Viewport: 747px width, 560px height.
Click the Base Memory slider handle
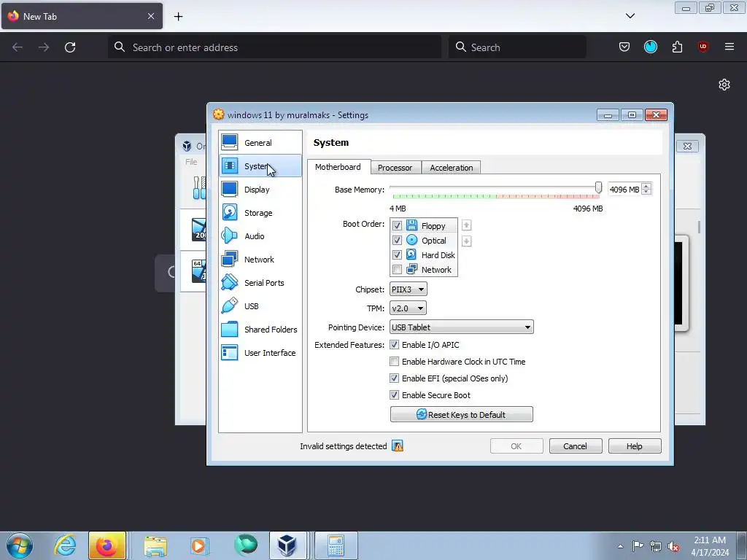click(x=598, y=187)
